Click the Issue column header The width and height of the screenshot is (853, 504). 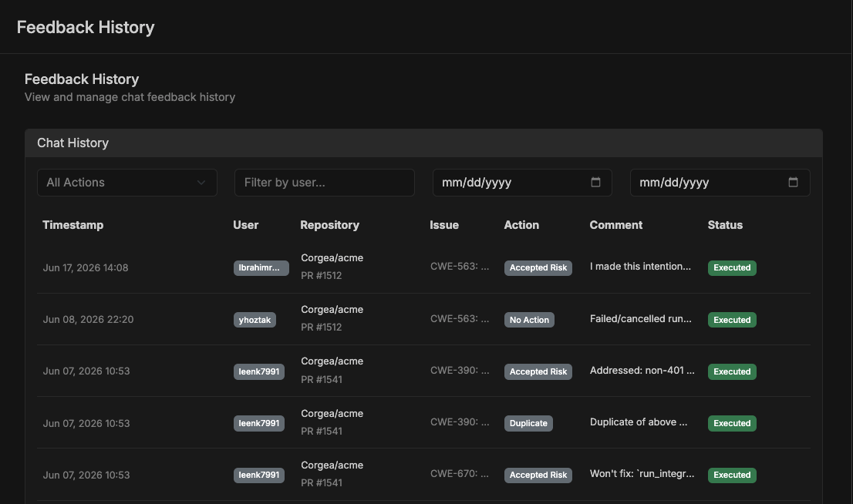pos(444,225)
